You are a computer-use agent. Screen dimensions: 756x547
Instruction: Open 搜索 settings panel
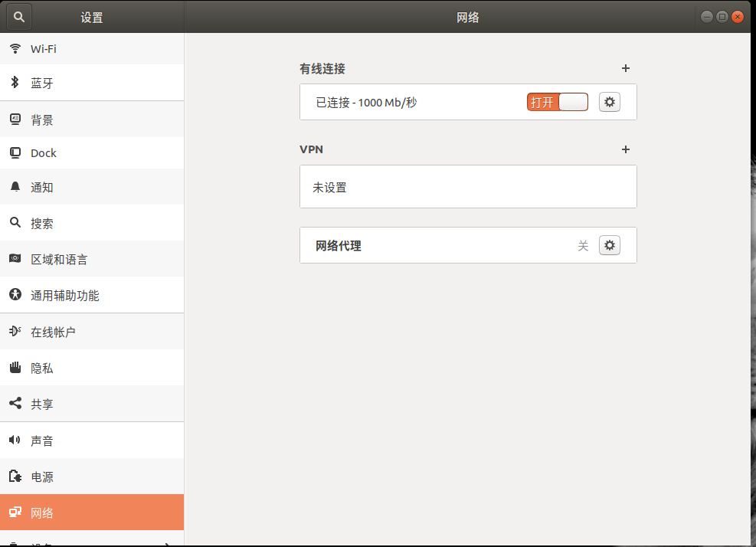coord(92,222)
